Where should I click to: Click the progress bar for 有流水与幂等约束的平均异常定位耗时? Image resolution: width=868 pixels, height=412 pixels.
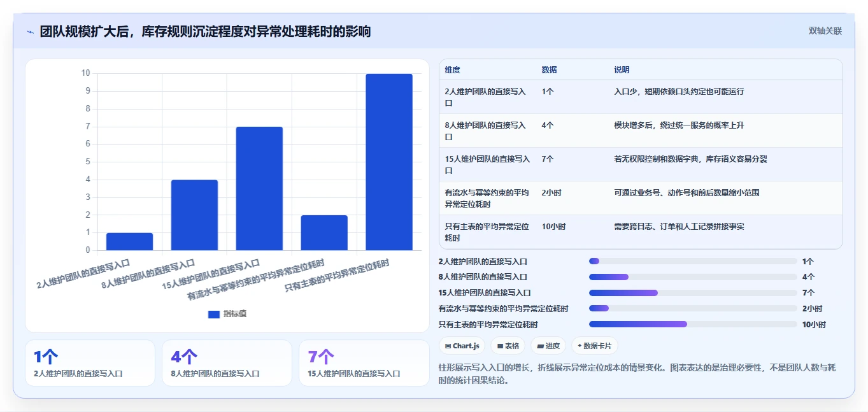(x=693, y=308)
